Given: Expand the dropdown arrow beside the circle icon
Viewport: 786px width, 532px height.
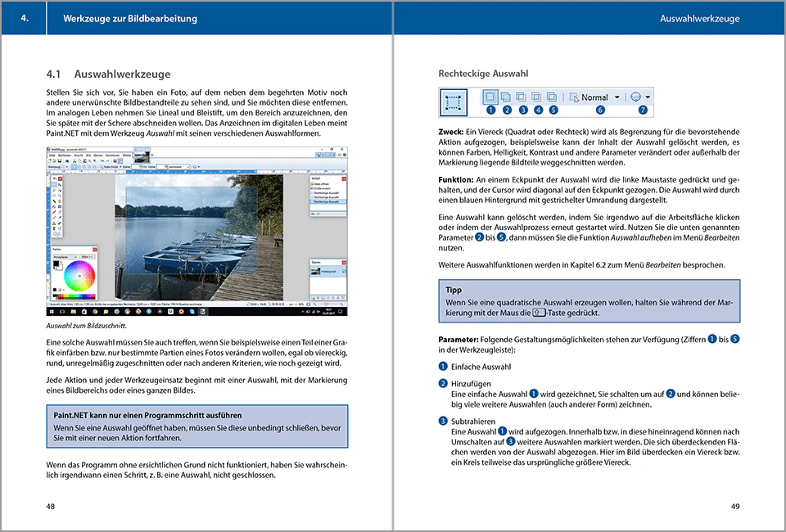Looking at the screenshot, I should coord(648,97).
